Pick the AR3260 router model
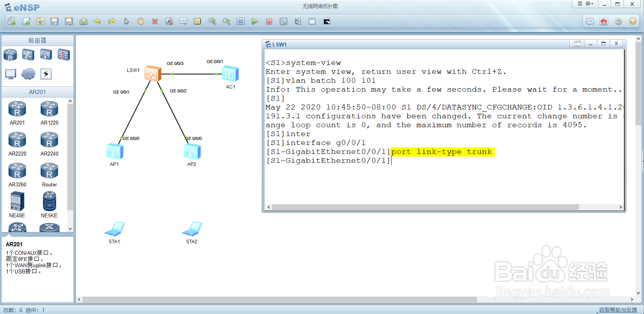This screenshot has width=644, height=314. click(17, 175)
